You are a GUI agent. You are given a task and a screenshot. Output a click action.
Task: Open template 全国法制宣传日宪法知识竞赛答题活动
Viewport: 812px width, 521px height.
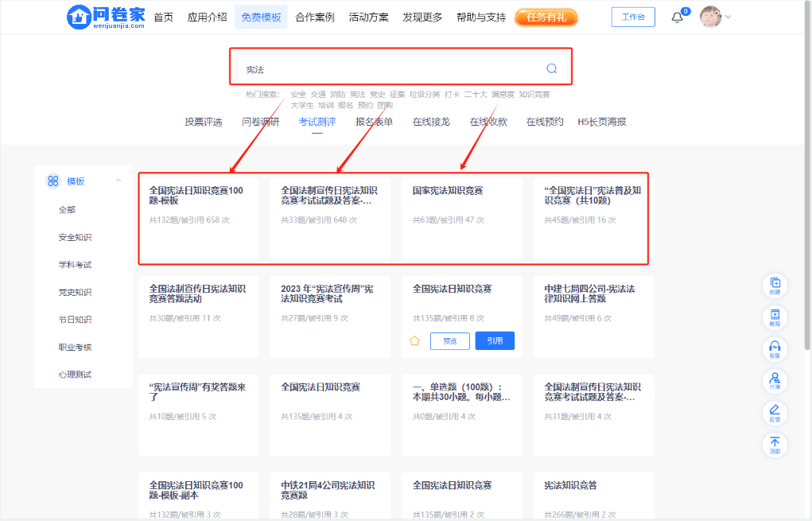[199, 317]
